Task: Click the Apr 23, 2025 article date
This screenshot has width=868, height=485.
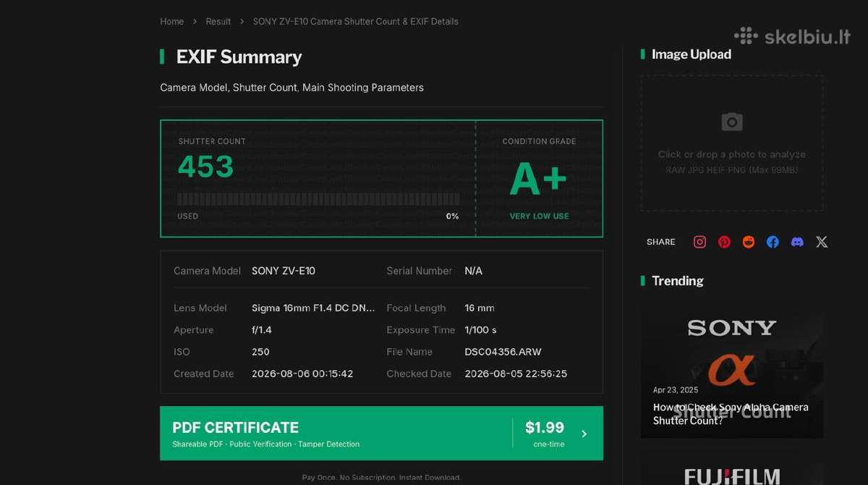Action: 676,390
